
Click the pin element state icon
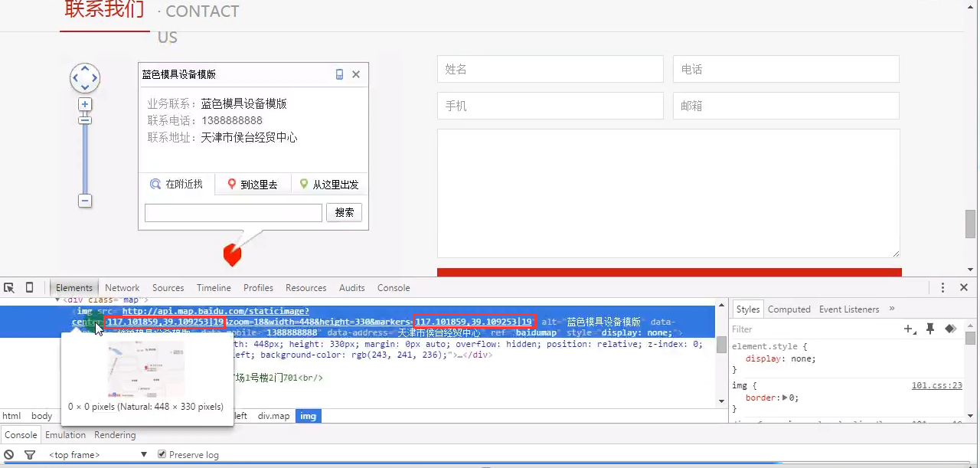930,329
